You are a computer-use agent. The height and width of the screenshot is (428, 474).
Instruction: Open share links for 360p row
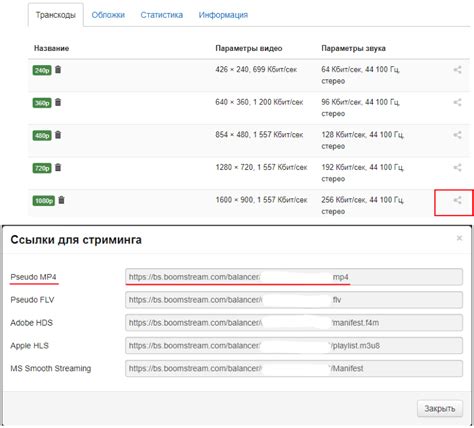tap(457, 102)
